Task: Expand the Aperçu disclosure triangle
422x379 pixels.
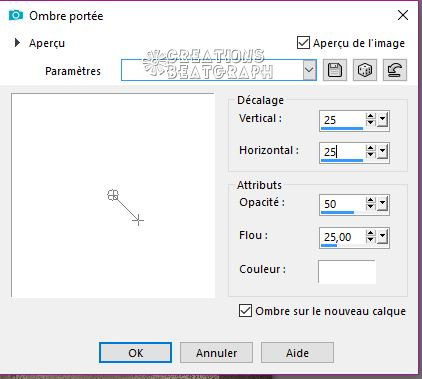Action: pyautogui.click(x=17, y=43)
